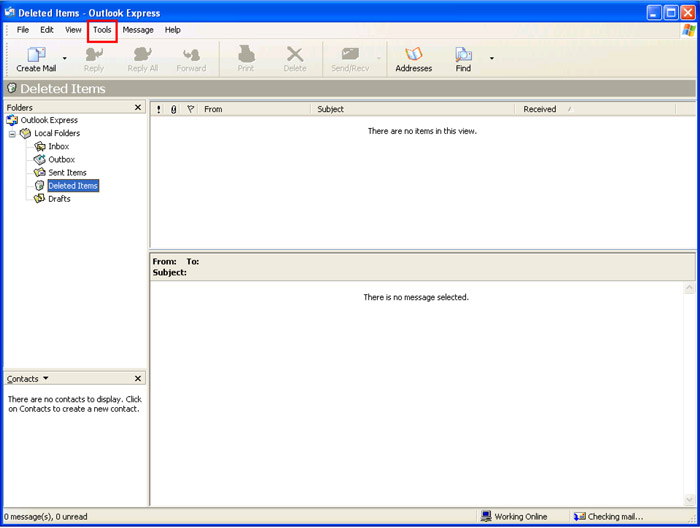This screenshot has width=700, height=528.
Task: Open the Create Mail dropdown arrow
Action: tap(65, 59)
